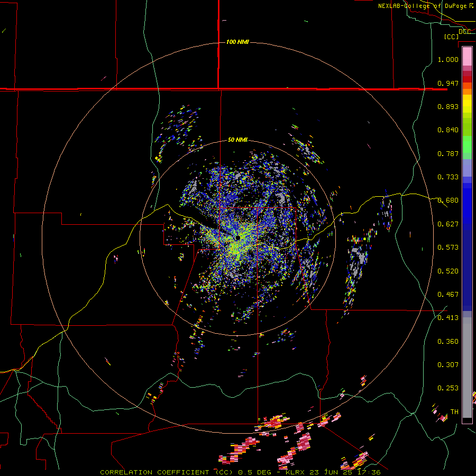Click the 0.627 scale value
Viewport: 476px width, 476px height.
click(448, 224)
